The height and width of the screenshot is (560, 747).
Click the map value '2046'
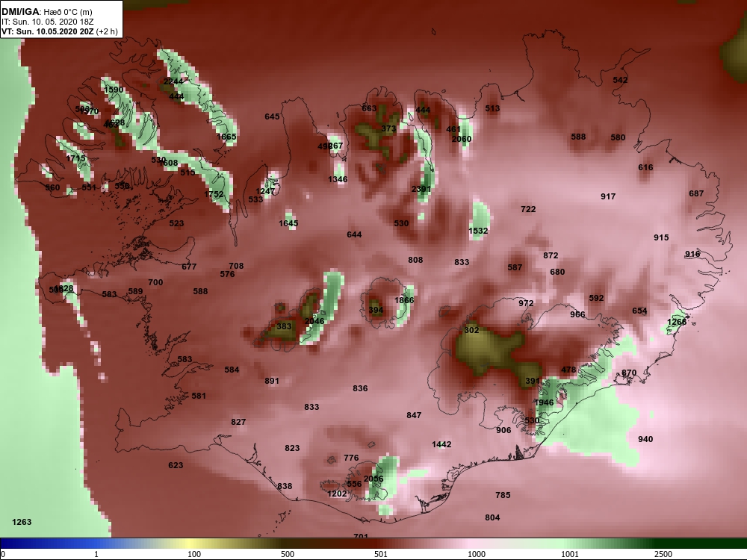coord(314,321)
